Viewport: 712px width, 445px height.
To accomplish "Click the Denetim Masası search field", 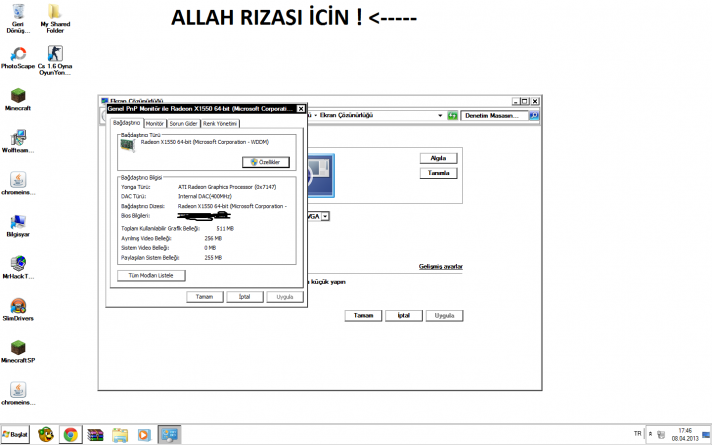I will [494, 116].
